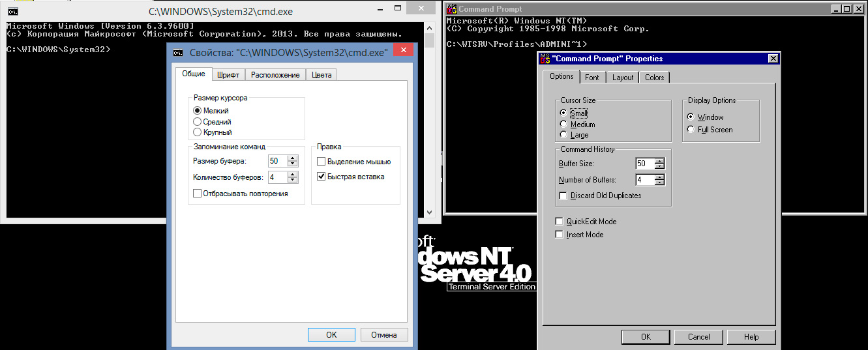
Task: Click Размер буфера value field
Action: coord(278,161)
